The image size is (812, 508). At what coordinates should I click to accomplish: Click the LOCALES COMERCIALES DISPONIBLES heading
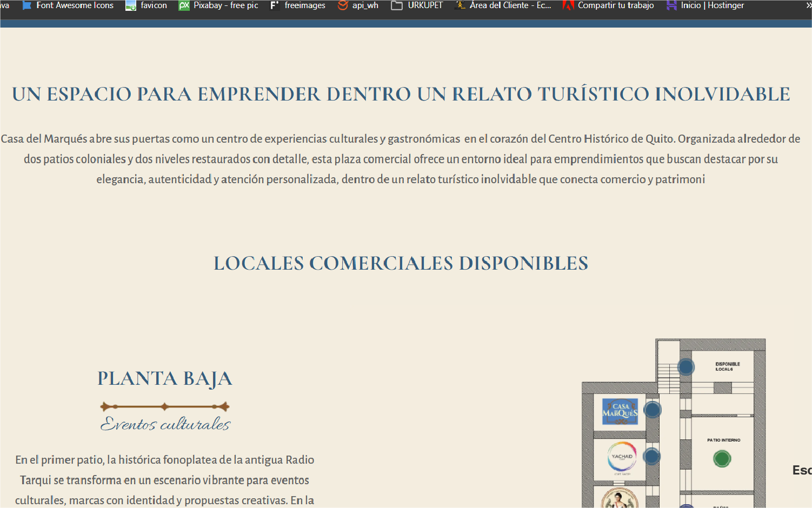[401, 263]
